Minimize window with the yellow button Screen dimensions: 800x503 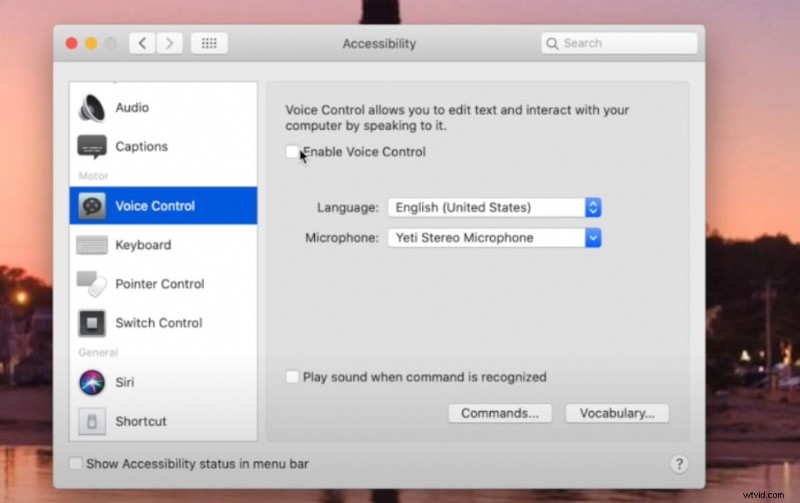point(91,43)
